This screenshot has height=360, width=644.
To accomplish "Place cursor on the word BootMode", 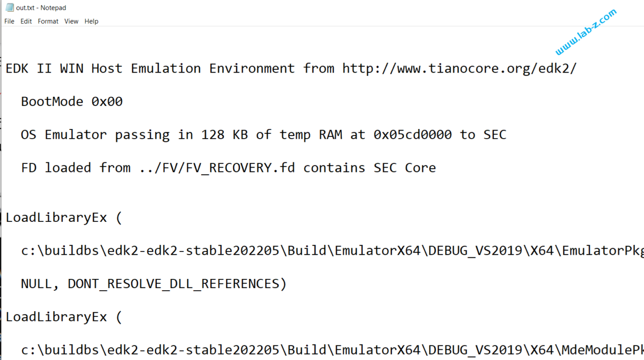I will [x=52, y=102].
